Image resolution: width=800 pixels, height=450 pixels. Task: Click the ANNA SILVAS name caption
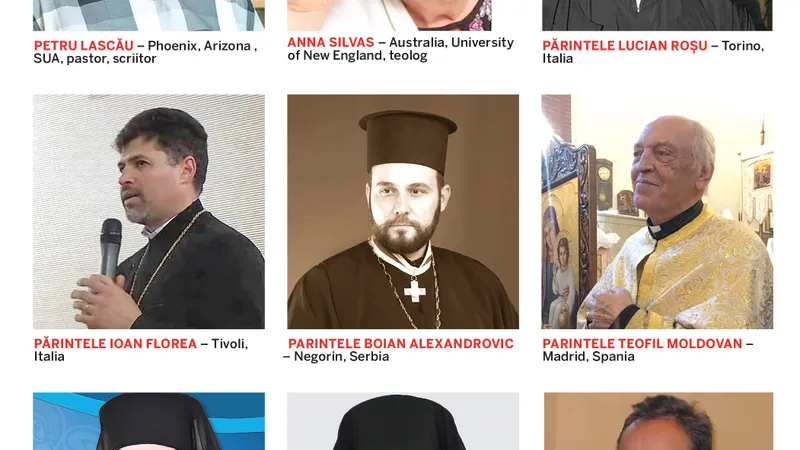pyautogui.click(x=331, y=42)
